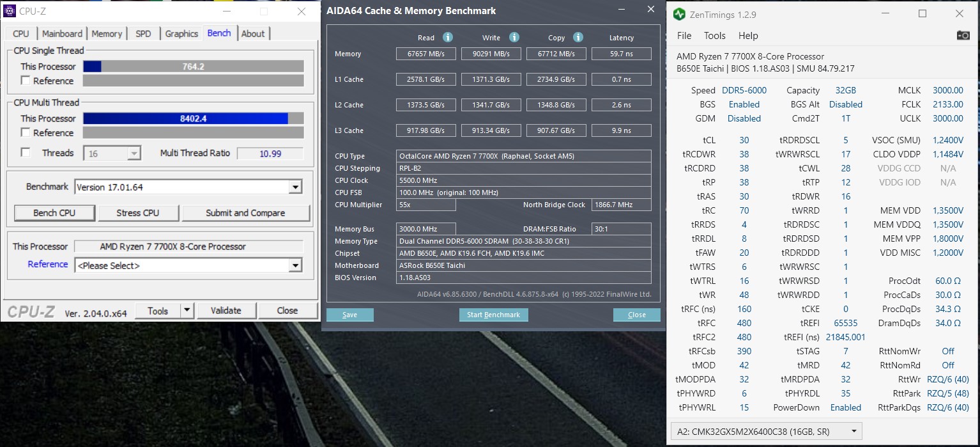This screenshot has height=447, width=980.
Task: Click the Memory Read value 67657 MB/s
Action: pyautogui.click(x=426, y=54)
